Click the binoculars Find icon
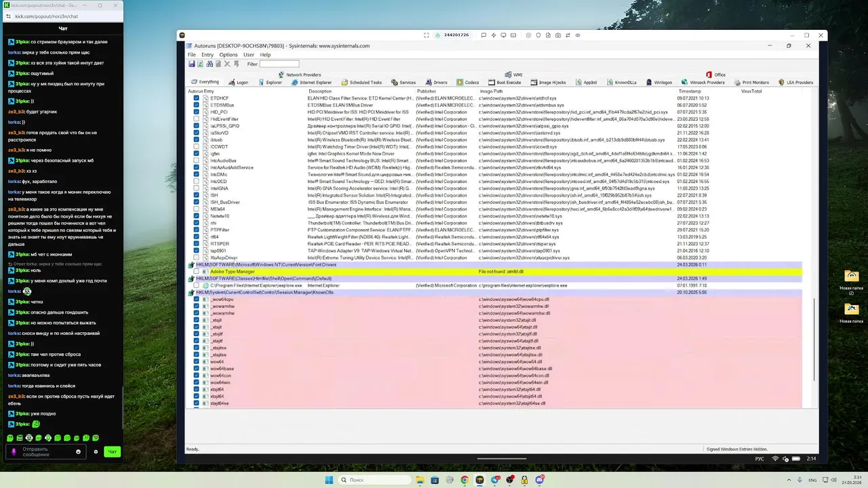The height and width of the screenshot is (488, 868). point(210,64)
